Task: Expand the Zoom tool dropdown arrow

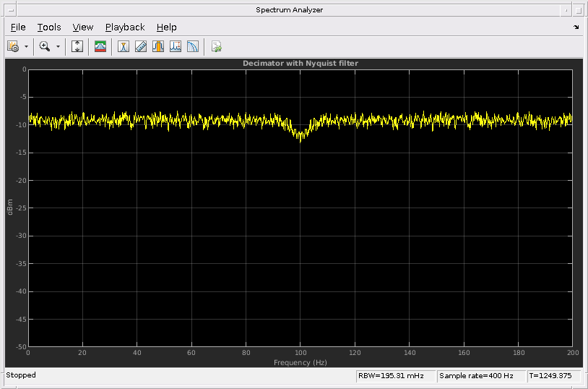Action: click(58, 46)
